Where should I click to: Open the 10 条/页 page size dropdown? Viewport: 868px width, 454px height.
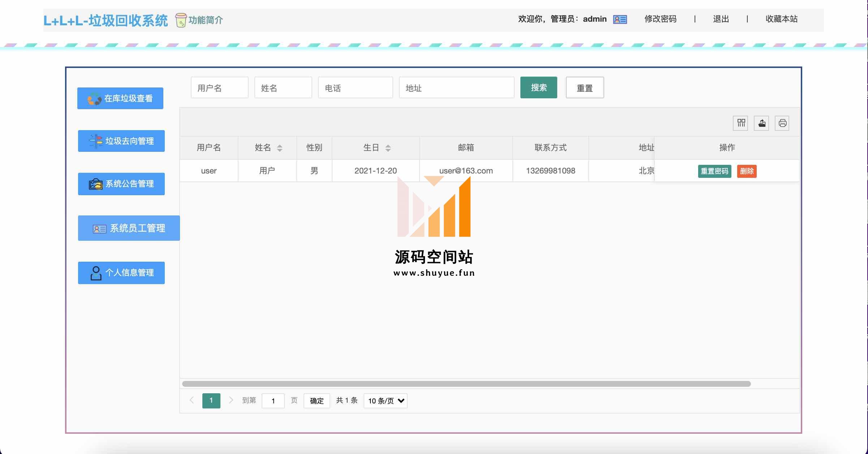[386, 401]
